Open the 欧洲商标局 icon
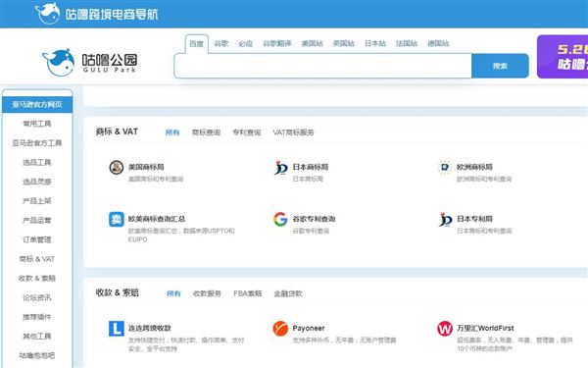Screen dimensions: 588x368 pyautogui.click(x=445, y=167)
